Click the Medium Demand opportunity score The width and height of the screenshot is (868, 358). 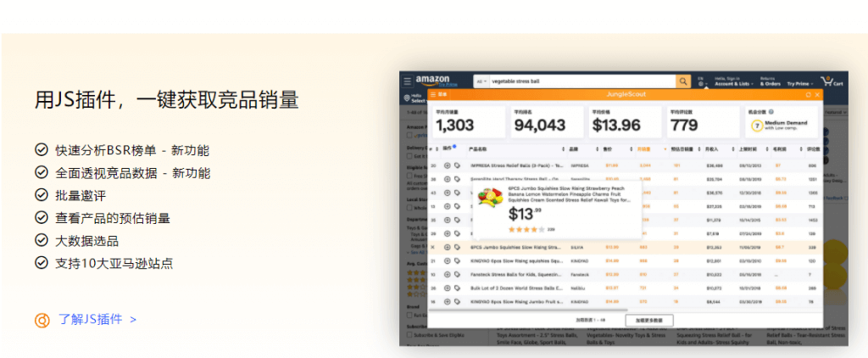coord(781,126)
